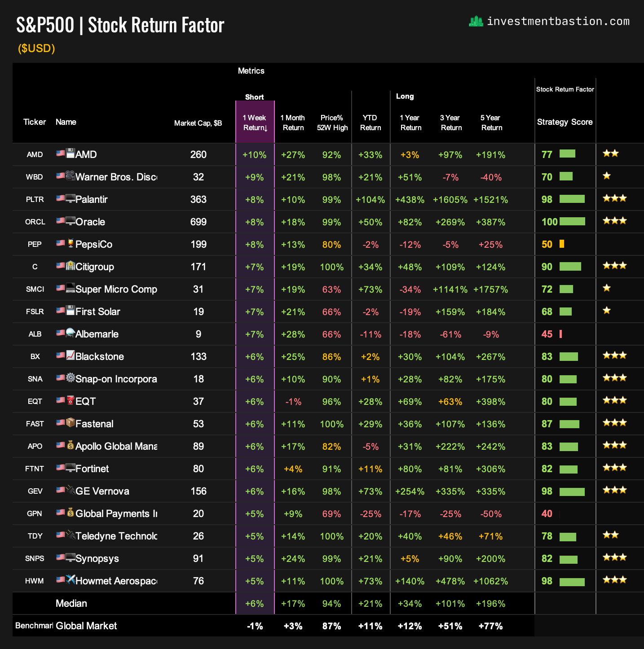Click the plug icon beside GE Vernova
The height and width of the screenshot is (649, 644).
[70, 490]
